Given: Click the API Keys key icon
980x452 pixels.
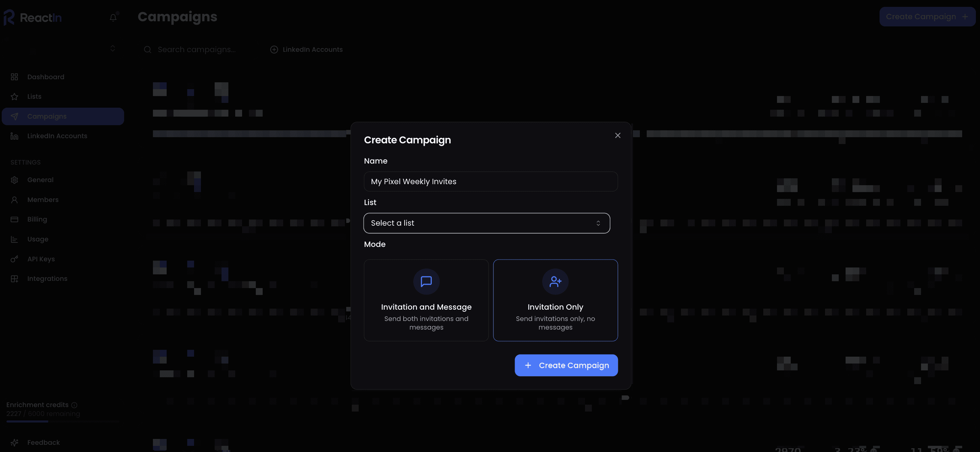Looking at the screenshot, I should click(14, 259).
